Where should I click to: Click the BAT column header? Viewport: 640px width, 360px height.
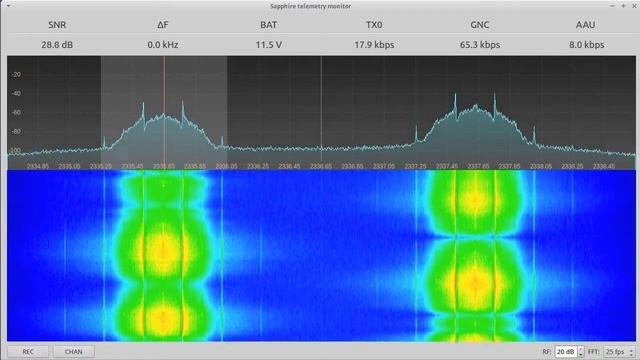tap(269, 25)
